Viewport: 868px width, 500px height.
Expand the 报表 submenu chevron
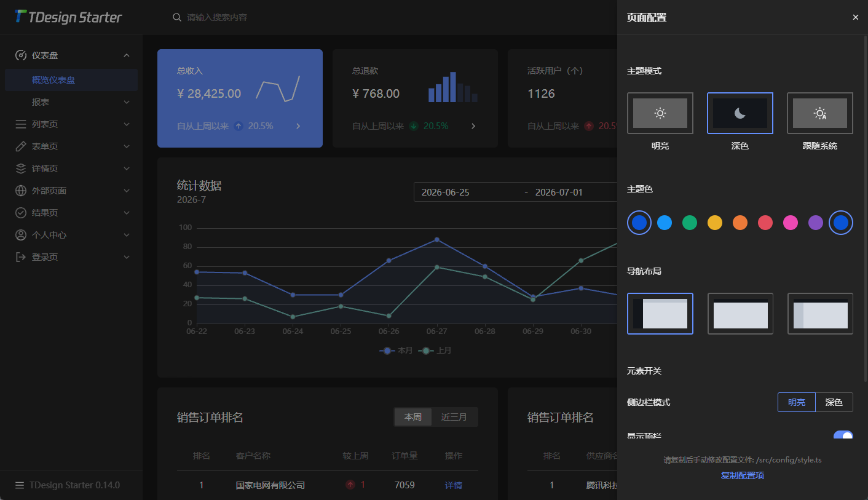click(127, 102)
